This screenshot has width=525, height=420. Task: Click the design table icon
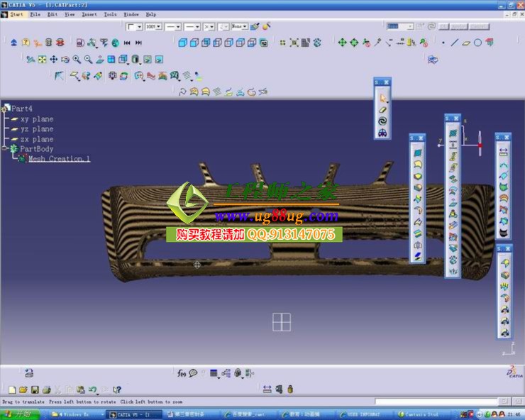click(x=214, y=372)
